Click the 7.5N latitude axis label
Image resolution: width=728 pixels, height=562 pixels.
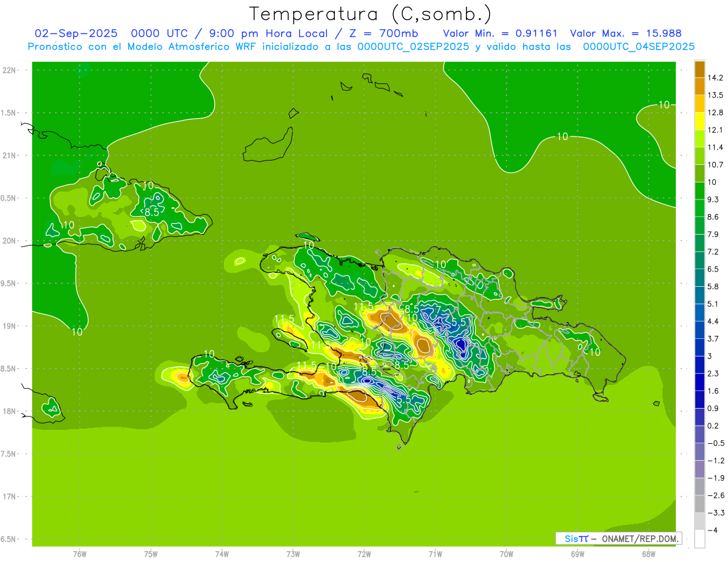pyautogui.click(x=8, y=454)
